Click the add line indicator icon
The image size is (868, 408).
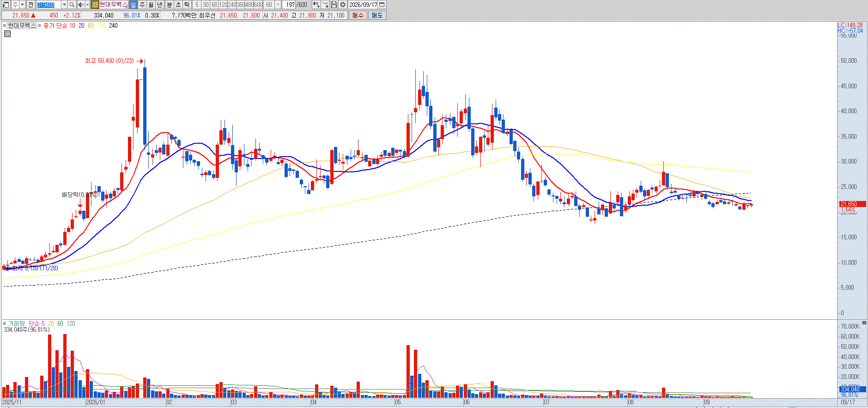[325, 5]
